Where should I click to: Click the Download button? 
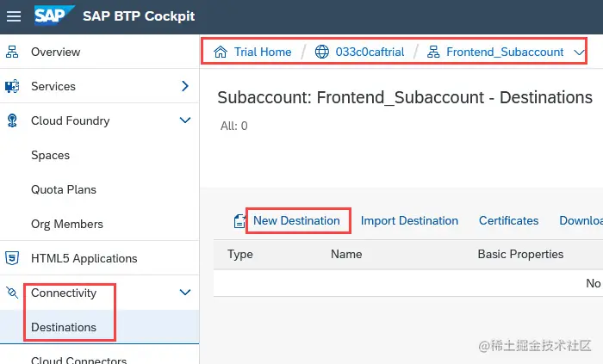click(x=581, y=221)
